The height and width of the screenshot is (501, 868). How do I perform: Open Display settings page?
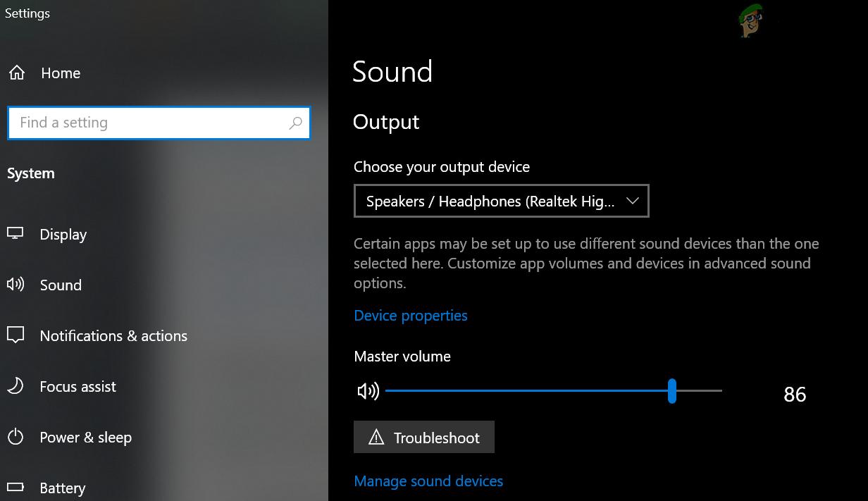point(63,235)
